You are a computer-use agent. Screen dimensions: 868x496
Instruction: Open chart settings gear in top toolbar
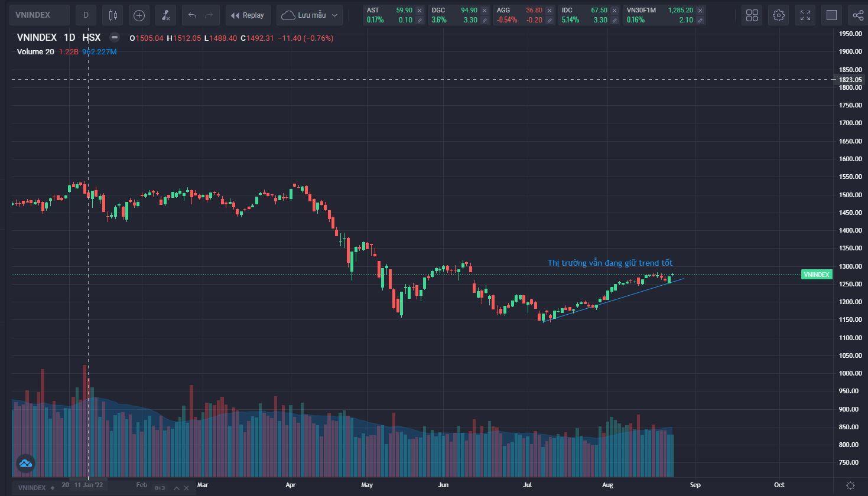(x=779, y=15)
